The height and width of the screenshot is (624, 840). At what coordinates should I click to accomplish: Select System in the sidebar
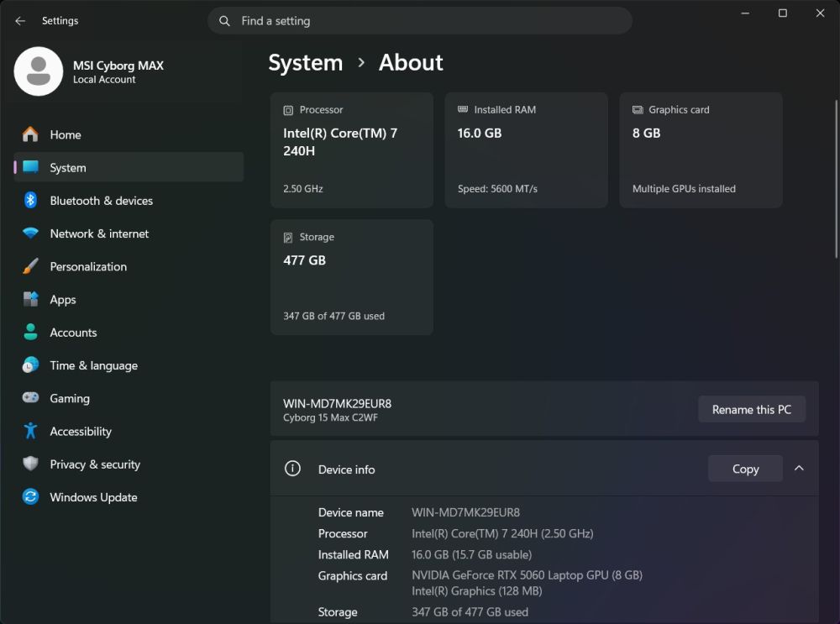coord(129,167)
